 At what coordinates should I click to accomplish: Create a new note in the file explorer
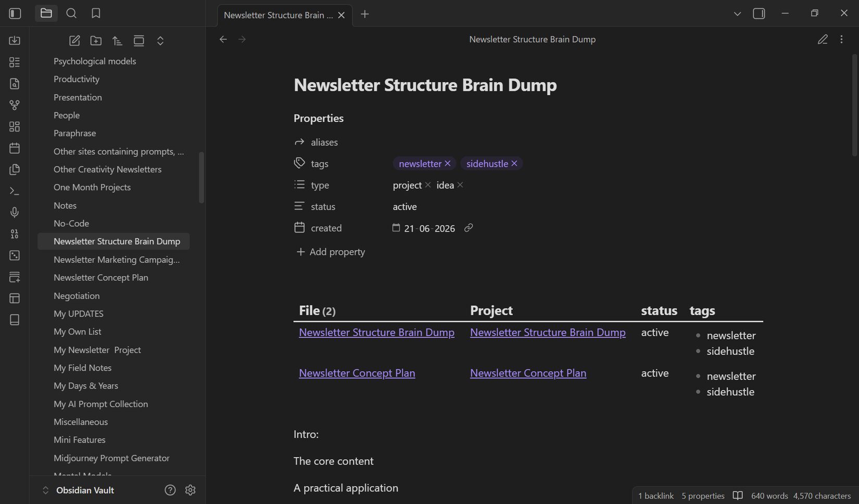point(74,41)
